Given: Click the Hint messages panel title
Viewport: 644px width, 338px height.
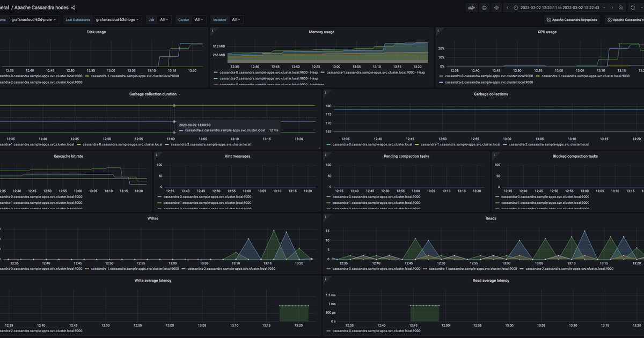Looking at the screenshot, I should coord(237,156).
